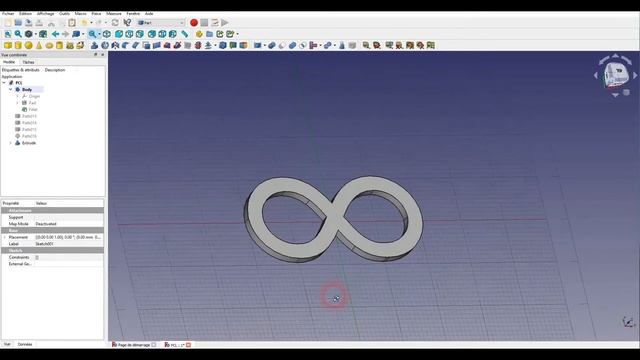
Task: Click the blue back navigation arrow
Action: pos(55,34)
